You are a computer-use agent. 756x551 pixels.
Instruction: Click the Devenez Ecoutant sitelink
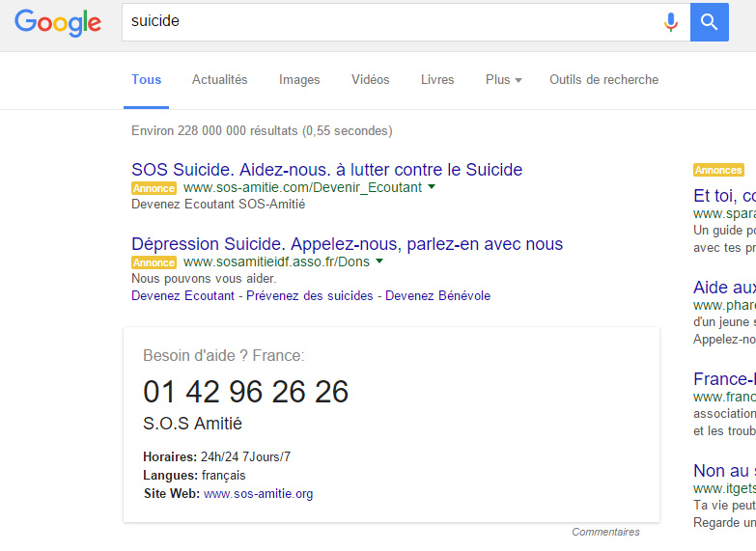click(182, 295)
